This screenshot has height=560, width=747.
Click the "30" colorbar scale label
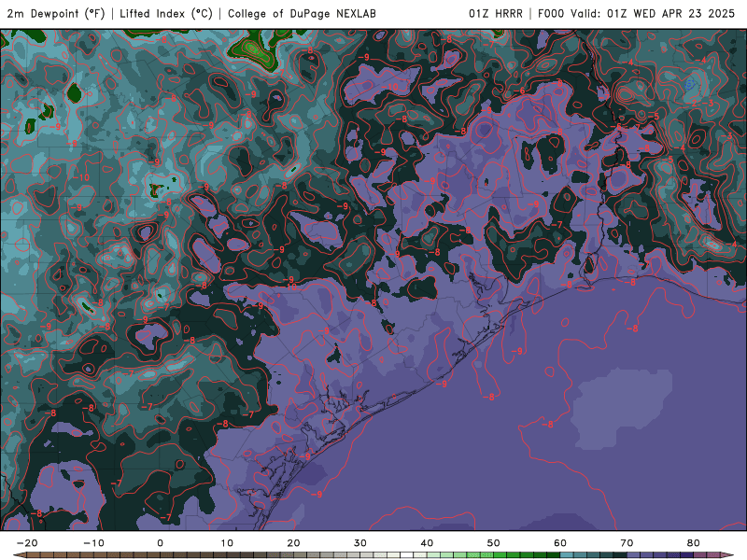click(360, 543)
